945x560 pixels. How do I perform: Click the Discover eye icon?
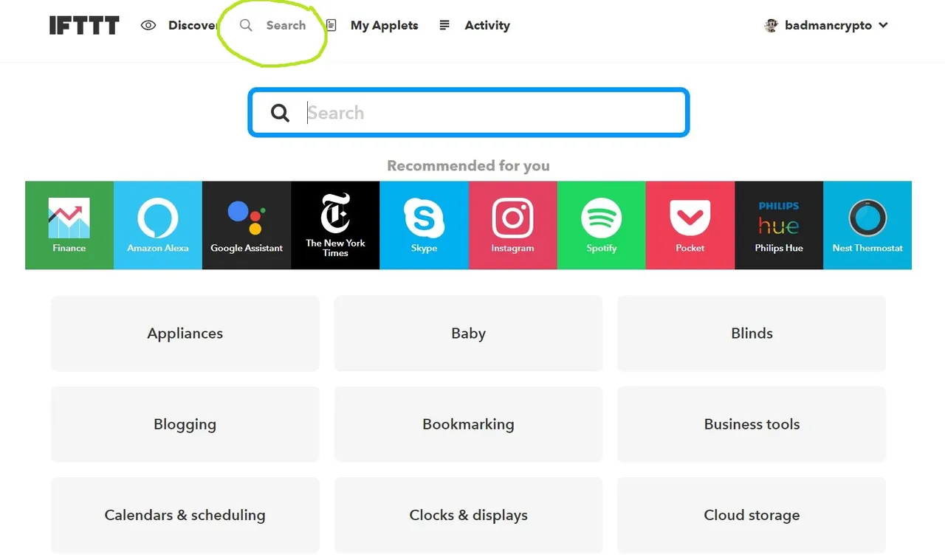point(148,25)
